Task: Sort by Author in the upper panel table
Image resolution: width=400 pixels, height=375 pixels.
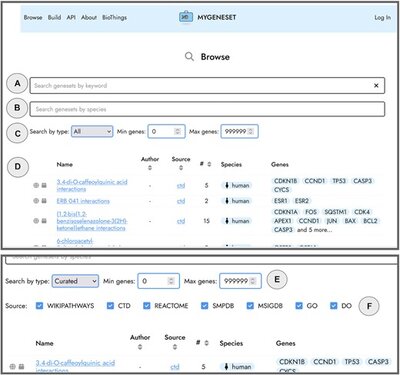Action: pos(150,168)
